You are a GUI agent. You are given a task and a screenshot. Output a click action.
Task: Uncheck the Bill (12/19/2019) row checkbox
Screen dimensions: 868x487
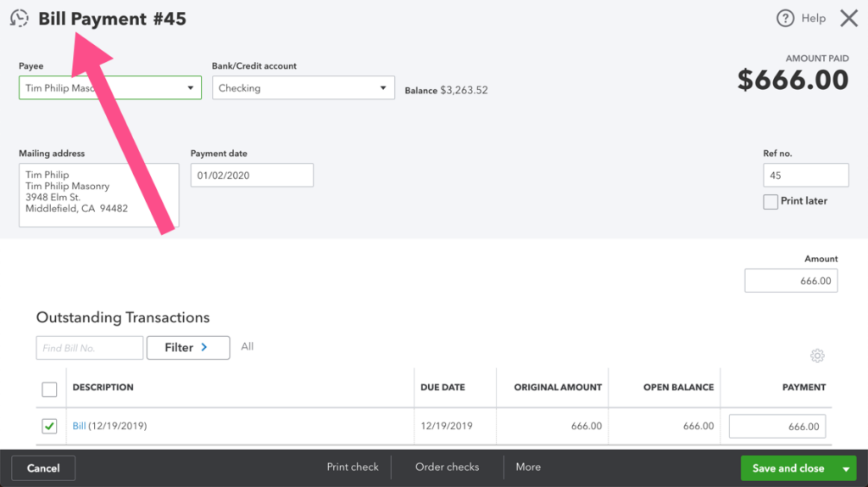pos(49,426)
